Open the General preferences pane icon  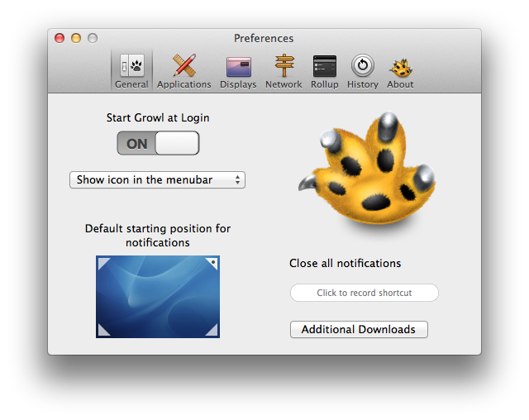(x=132, y=65)
